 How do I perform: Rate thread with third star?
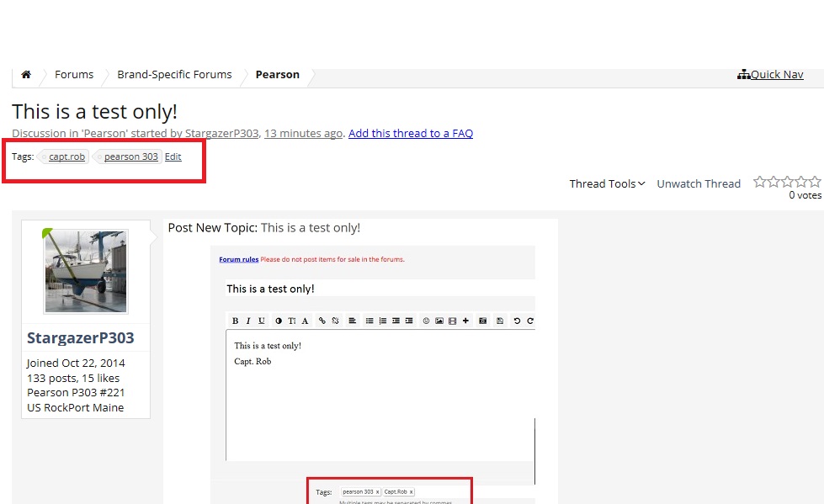787,182
